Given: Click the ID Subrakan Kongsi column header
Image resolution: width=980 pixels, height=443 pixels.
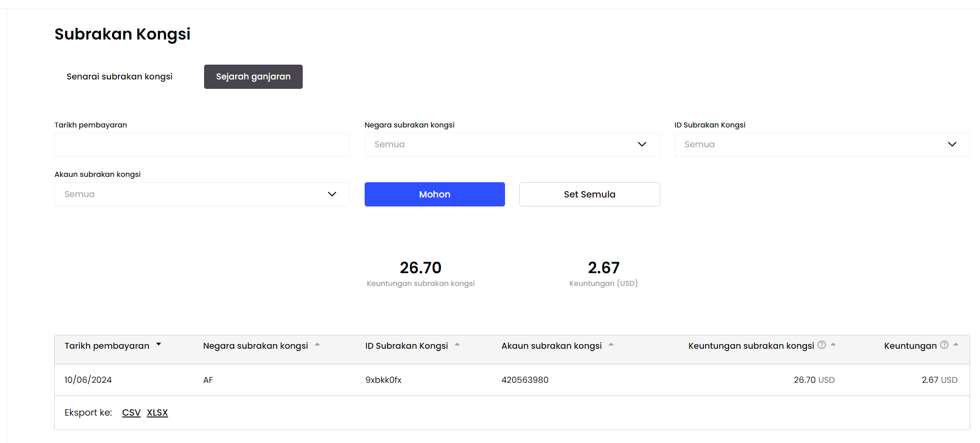Looking at the screenshot, I should [406, 346].
